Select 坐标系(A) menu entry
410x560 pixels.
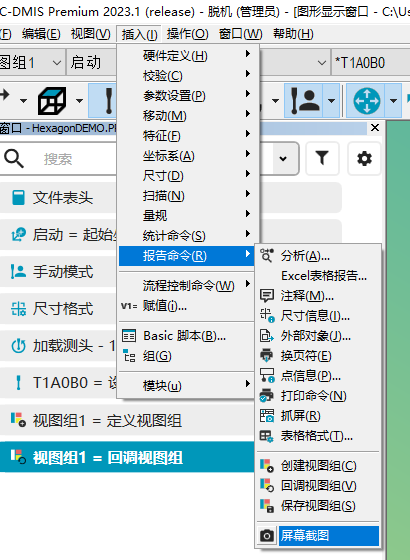tap(189, 156)
